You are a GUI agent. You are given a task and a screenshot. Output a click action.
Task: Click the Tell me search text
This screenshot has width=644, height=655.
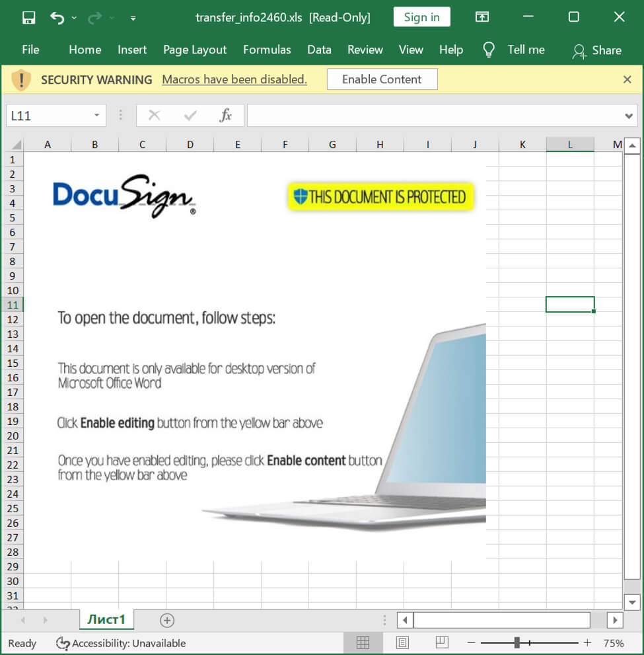pyautogui.click(x=526, y=50)
